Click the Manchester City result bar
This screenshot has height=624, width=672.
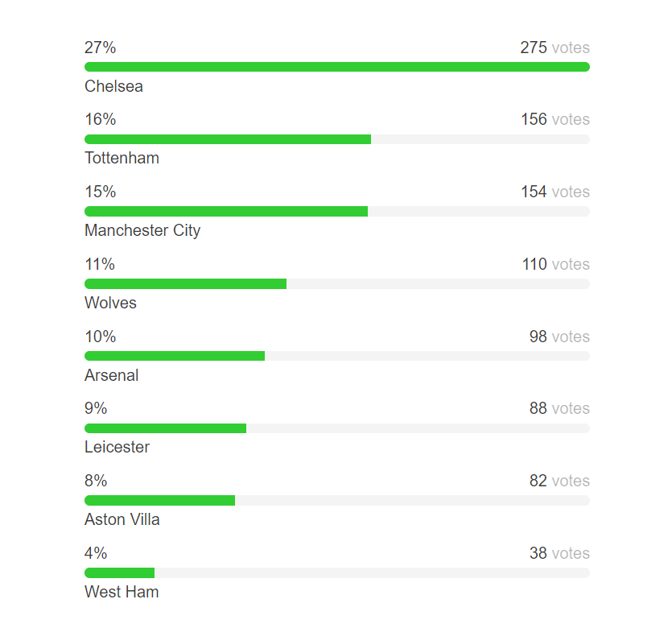point(226,212)
